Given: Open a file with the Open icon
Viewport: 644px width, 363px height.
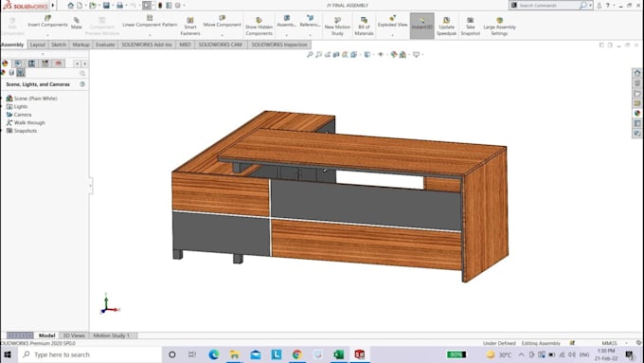Looking at the screenshot, I should click(x=93, y=6).
